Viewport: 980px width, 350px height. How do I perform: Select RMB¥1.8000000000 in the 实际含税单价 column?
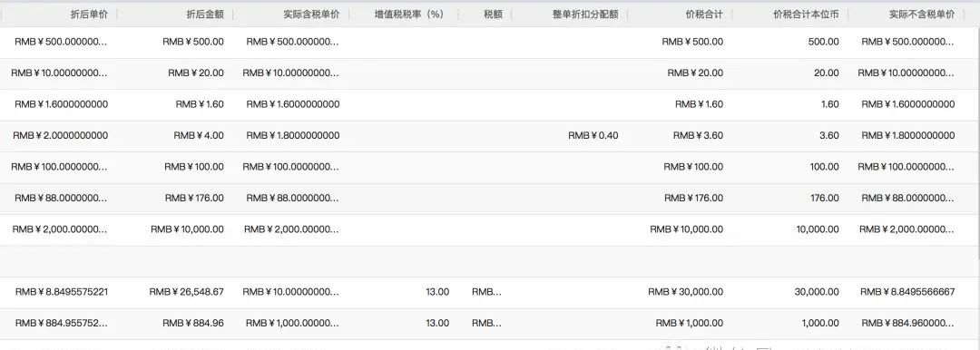[x=293, y=136]
